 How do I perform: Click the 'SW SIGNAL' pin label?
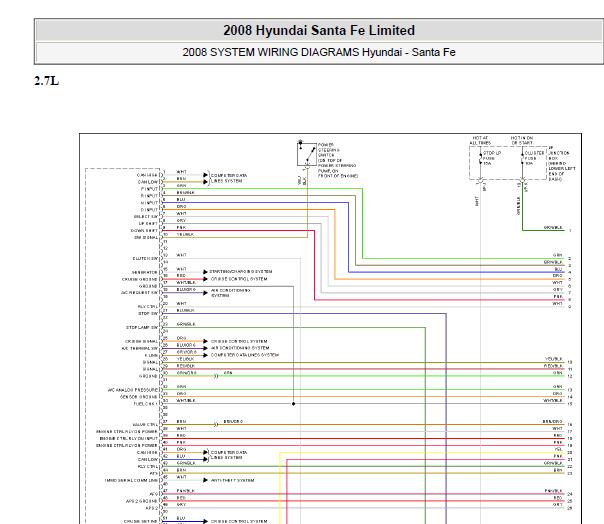click(x=146, y=237)
